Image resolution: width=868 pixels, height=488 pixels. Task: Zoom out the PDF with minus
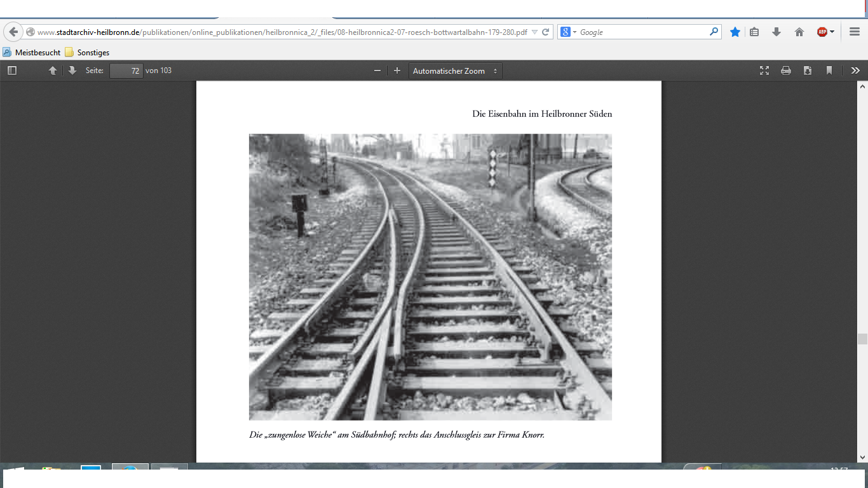[377, 71]
